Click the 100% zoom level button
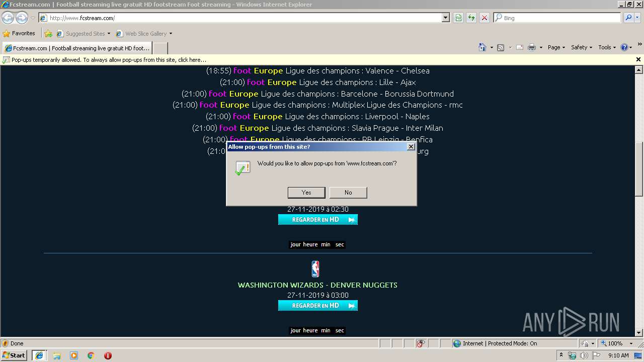 tap(614, 343)
